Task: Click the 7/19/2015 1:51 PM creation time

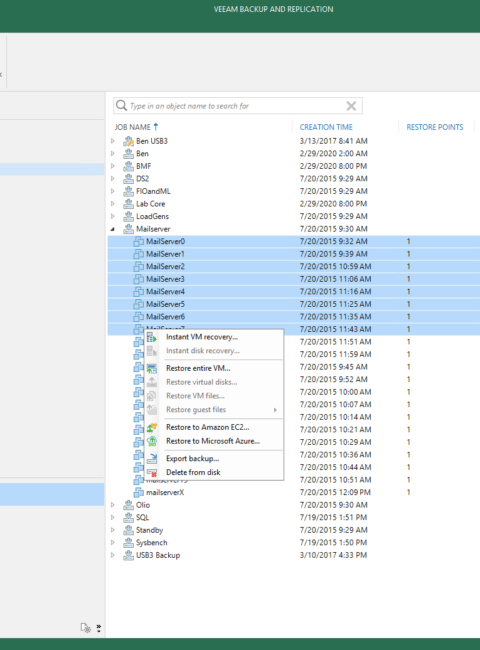Action: tap(333, 517)
